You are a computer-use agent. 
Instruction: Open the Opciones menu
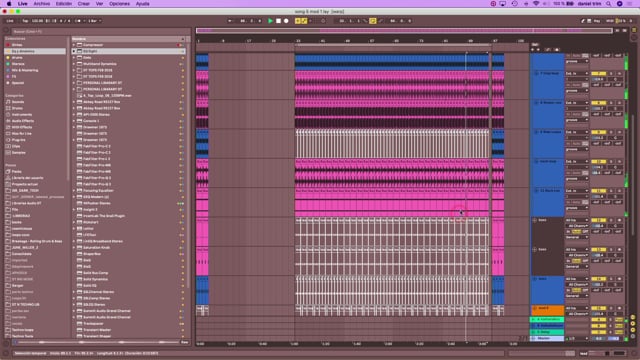tap(119, 4)
